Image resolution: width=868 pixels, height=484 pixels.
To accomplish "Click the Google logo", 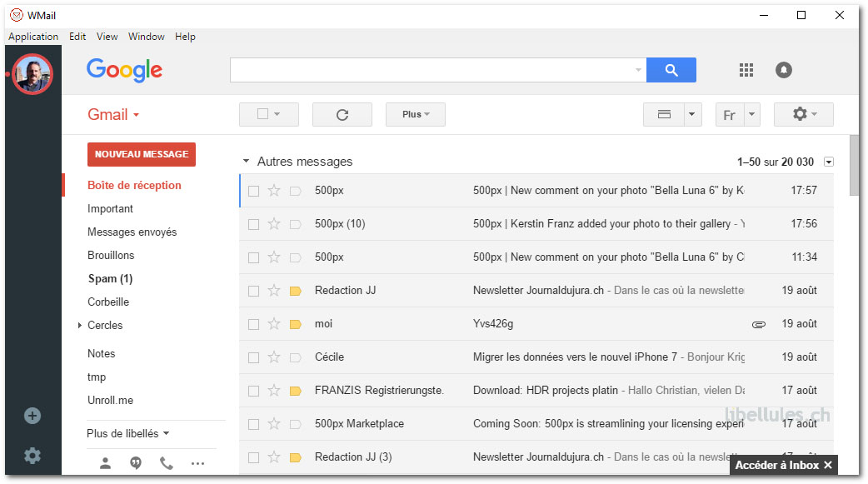I will (125, 70).
